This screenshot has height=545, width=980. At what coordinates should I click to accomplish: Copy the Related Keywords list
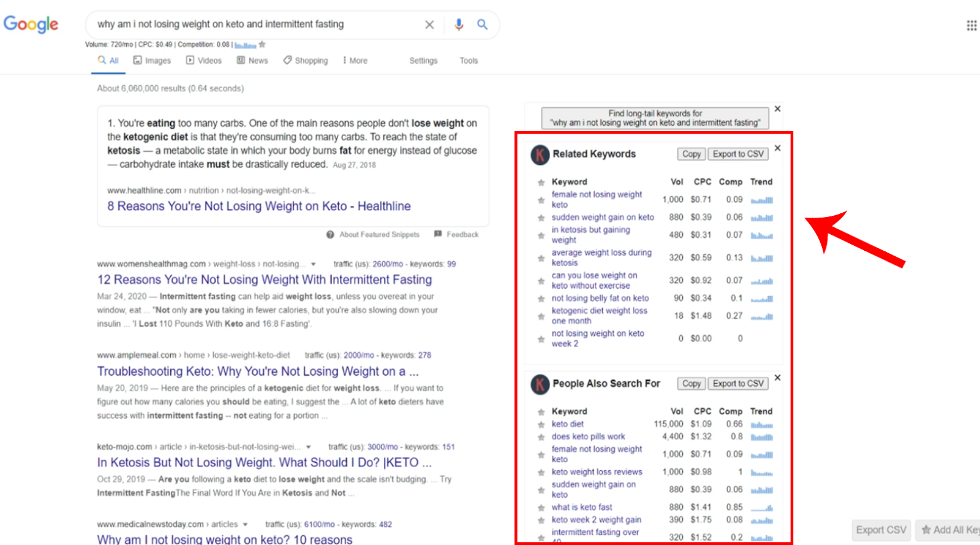click(692, 154)
